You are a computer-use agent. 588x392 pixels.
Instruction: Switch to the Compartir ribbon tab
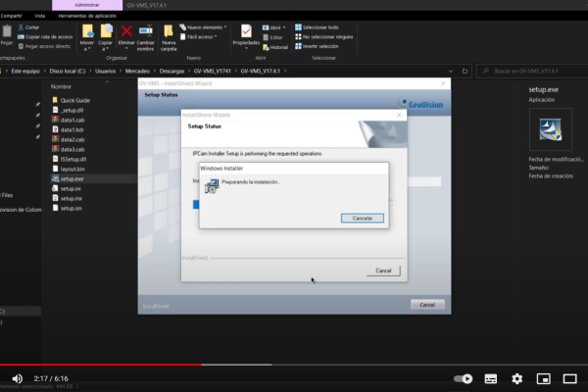point(11,16)
